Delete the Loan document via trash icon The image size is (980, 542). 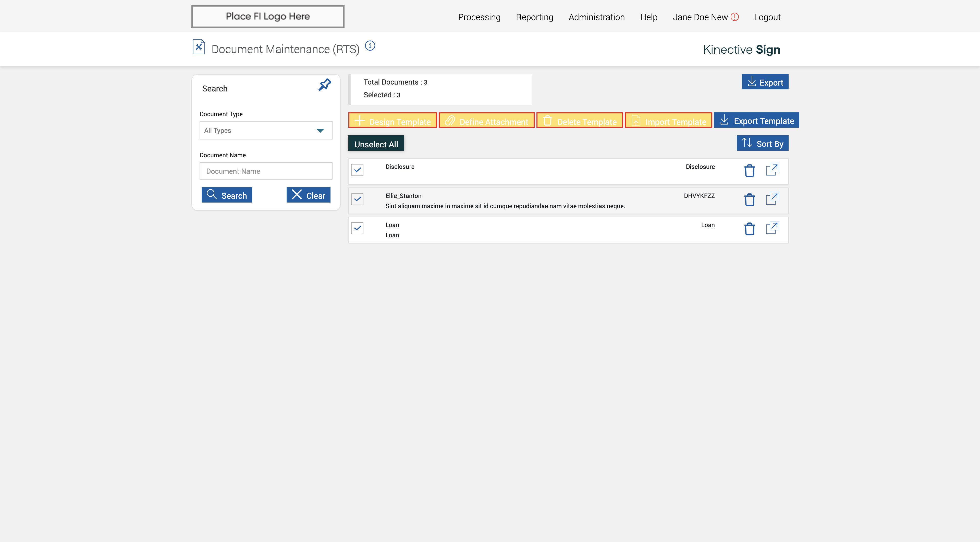749,229
